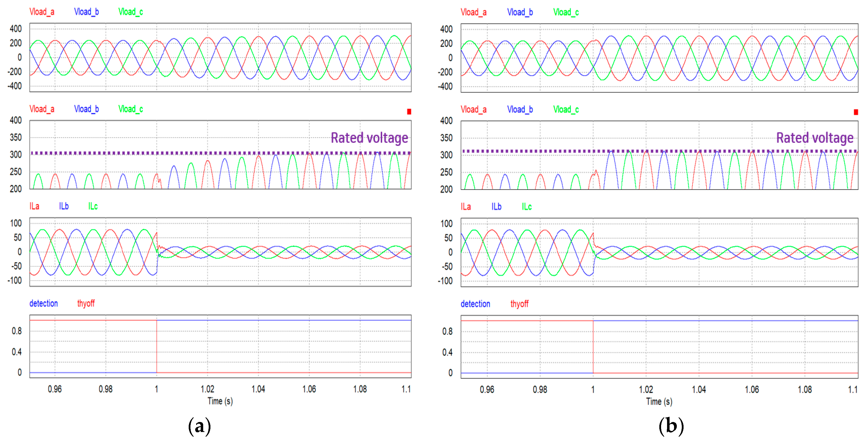The image size is (868, 443).
Task: Click 1.06 tick label on right time axis
Action: click(752, 390)
